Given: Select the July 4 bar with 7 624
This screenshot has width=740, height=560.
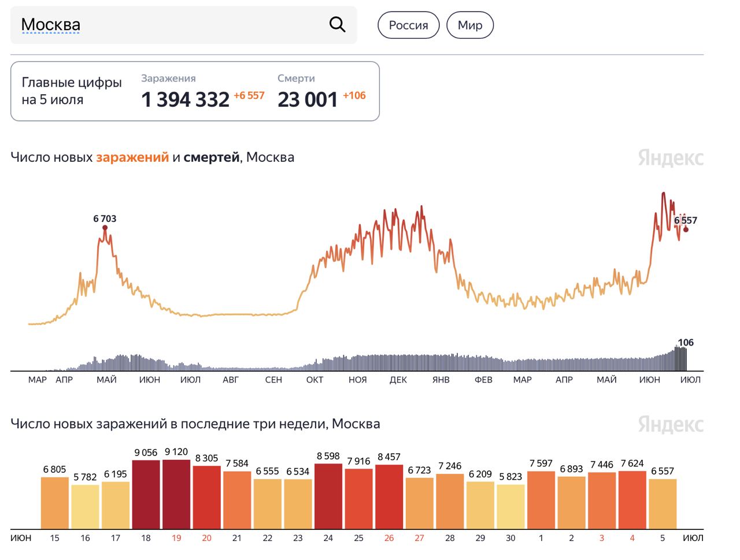Looking at the screenshot, I should 632,500.
